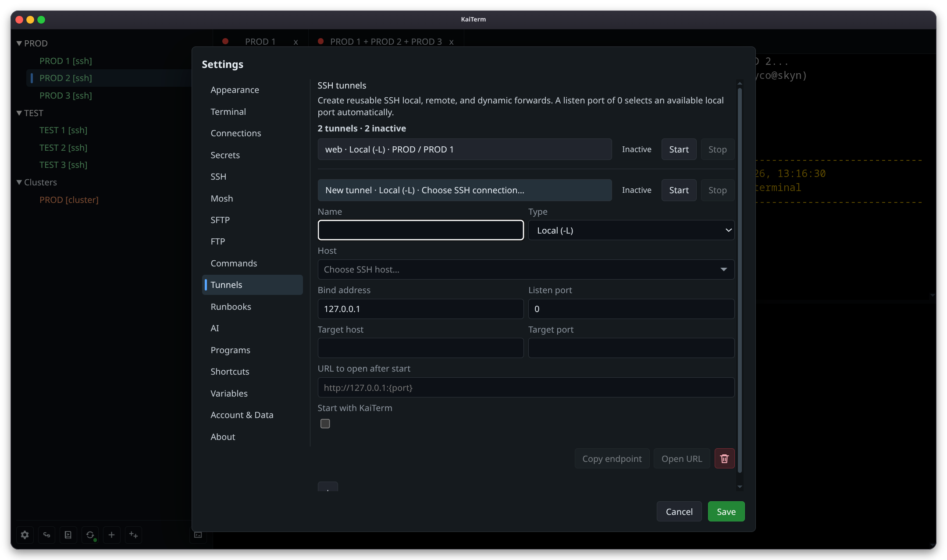The image size is (947, 560).
Task: Start the web tunnel
Action: [679, 149]
